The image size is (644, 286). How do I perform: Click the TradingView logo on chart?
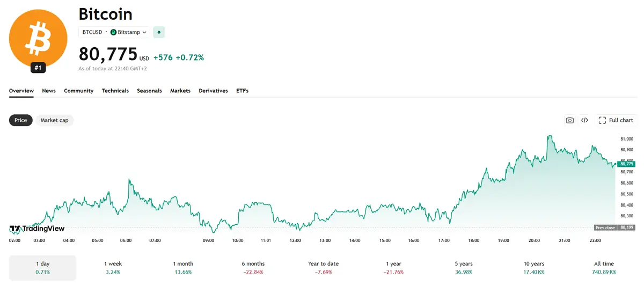tap(37, 229)
